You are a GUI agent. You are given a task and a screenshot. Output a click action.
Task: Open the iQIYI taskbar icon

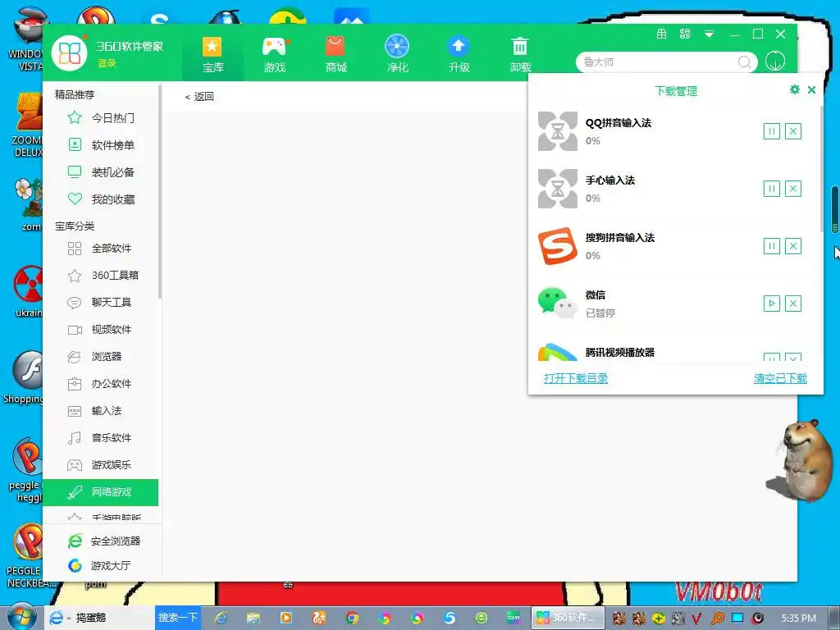514,618
